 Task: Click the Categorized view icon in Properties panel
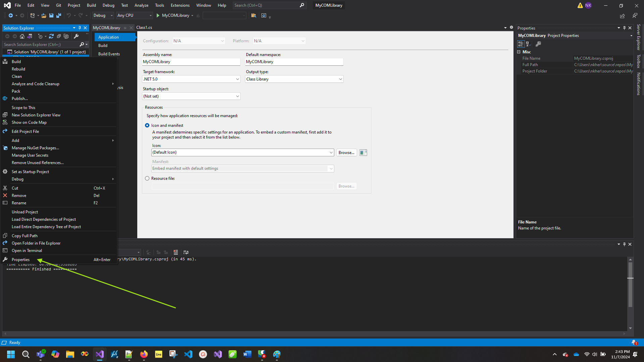pyautogui.click(x=521, y=44)
